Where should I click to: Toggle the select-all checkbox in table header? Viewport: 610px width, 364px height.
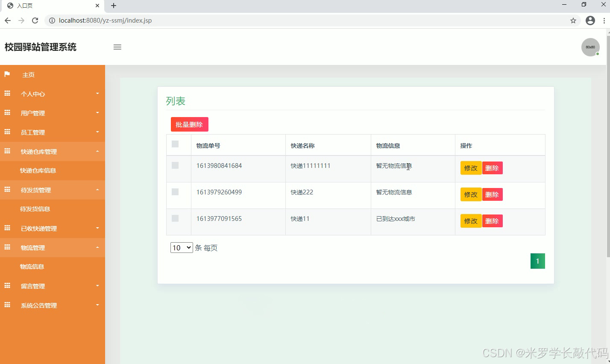click(x=175, y=144)
